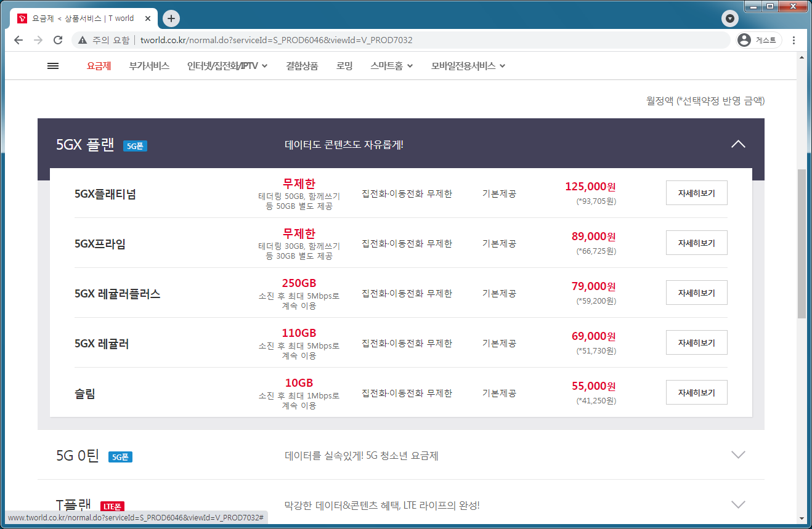Click the 5GX프라임 plan name
Viewport: 812px width, 529px height.
pyautogui.click(x=100, y=244)
